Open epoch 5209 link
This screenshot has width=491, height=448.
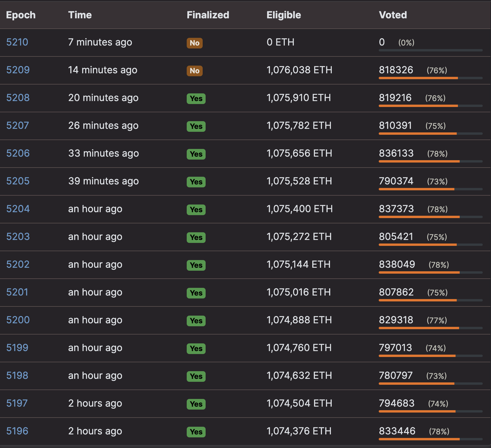(18, 70)
